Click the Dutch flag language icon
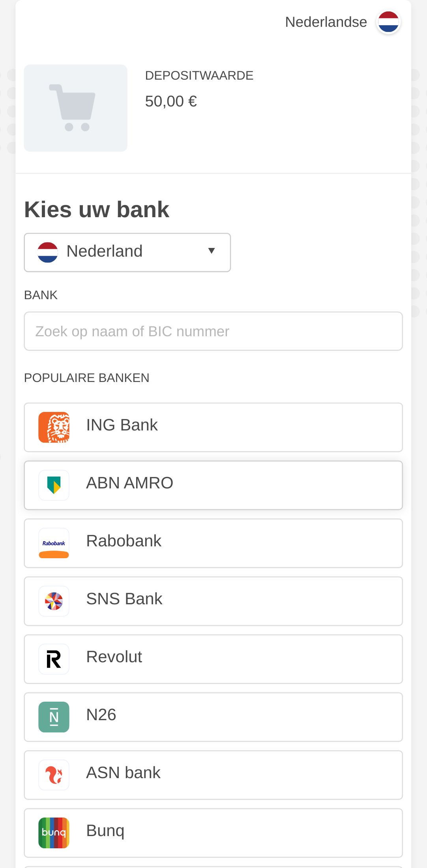Screen dimensions: 427x868 coord(388,22)
